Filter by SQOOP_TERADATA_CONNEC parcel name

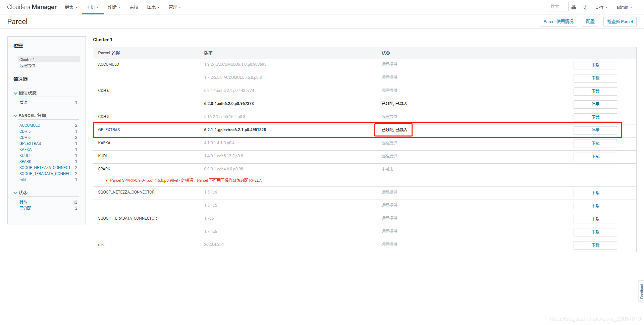pyautogui.click(x=46, y=174)
